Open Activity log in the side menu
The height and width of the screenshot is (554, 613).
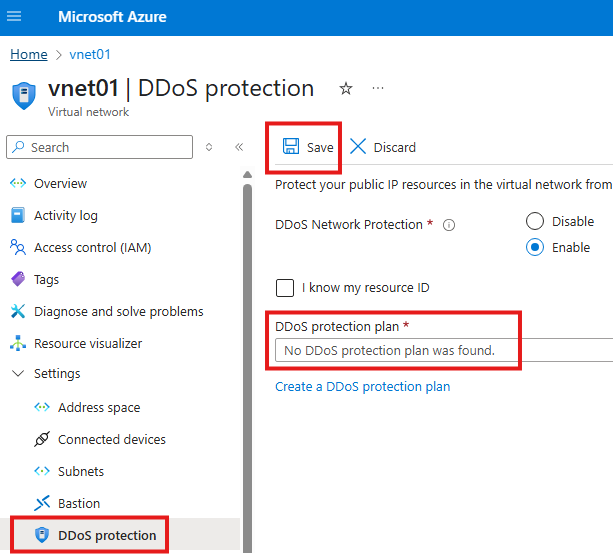click(x=66, y=215)
